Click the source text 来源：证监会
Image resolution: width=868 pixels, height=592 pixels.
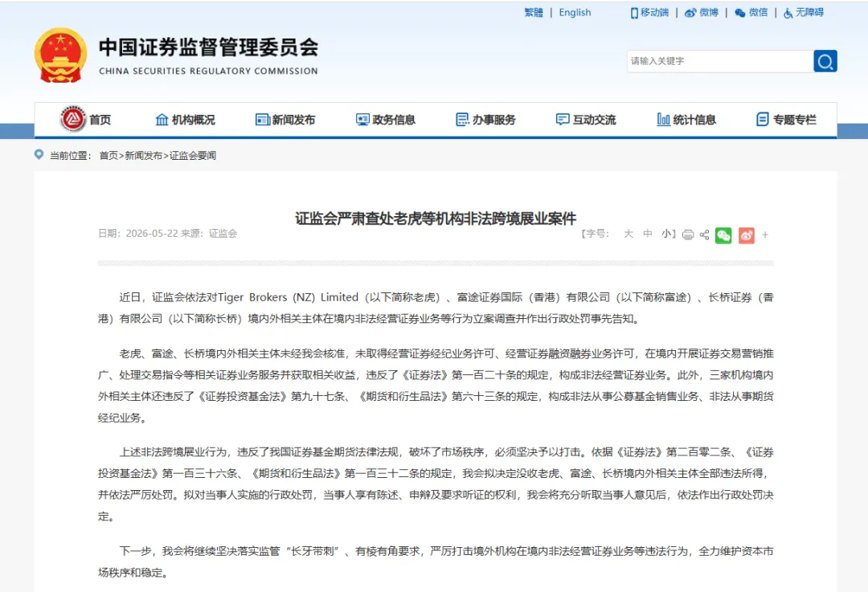[209, 234]
